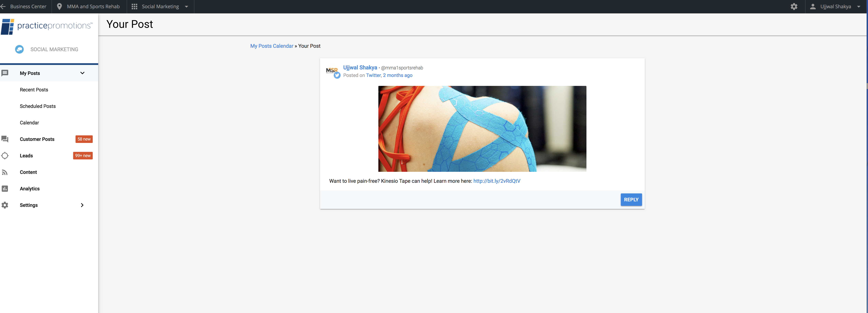The height and width of the screenshot is (313, 868).
Task: Click the My Posts message icon
Action: click(5, 73)
